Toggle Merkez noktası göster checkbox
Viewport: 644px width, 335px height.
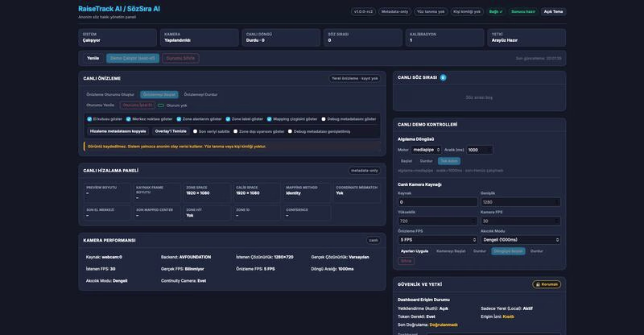point(129,119)
